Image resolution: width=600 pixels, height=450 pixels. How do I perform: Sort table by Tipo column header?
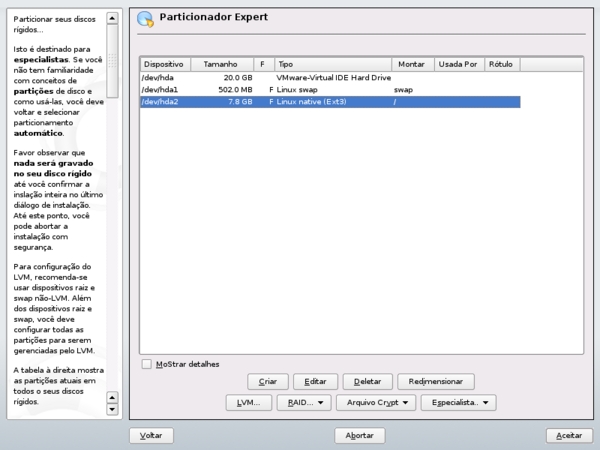coord(333,64)
